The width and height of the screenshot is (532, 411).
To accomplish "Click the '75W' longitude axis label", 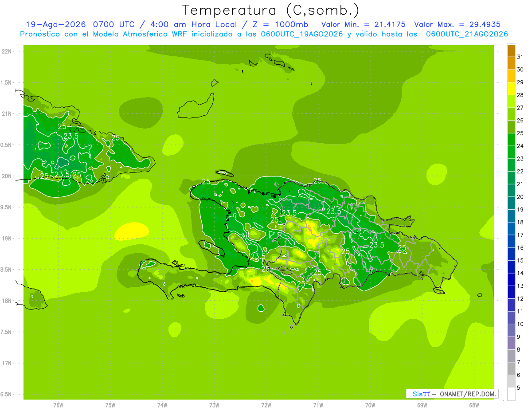I will click(110, 405).
